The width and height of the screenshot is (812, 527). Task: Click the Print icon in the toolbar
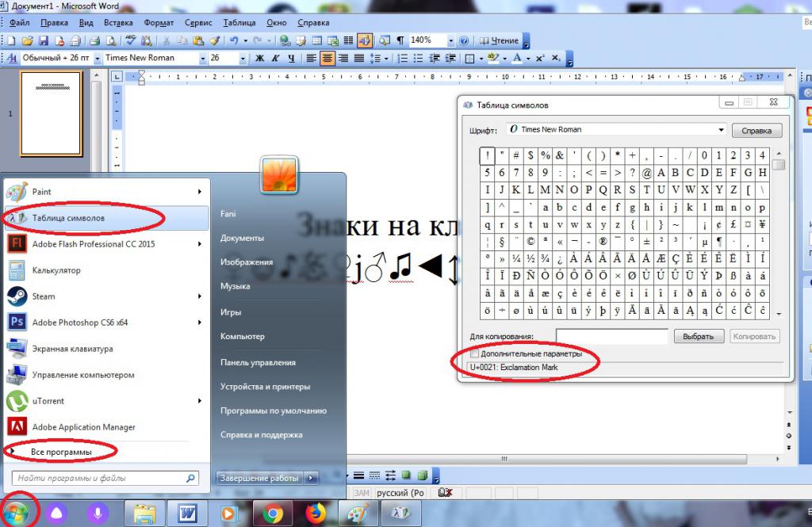94,40
